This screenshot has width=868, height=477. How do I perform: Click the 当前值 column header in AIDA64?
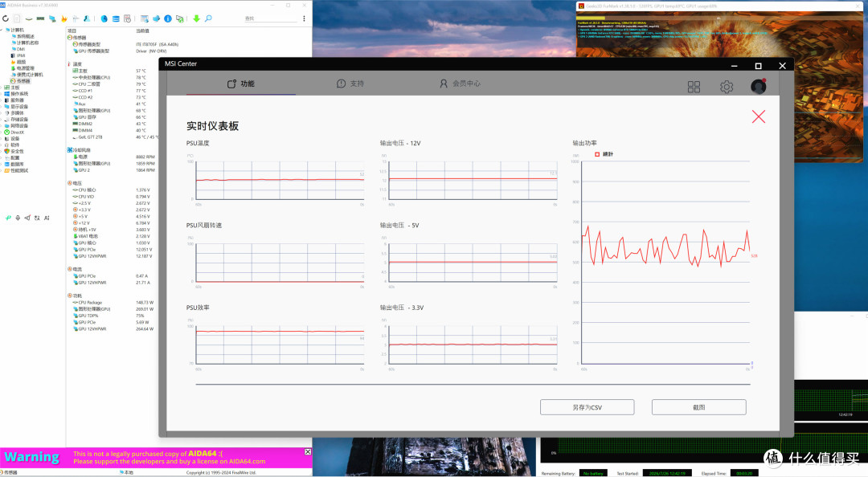(142, 31)
